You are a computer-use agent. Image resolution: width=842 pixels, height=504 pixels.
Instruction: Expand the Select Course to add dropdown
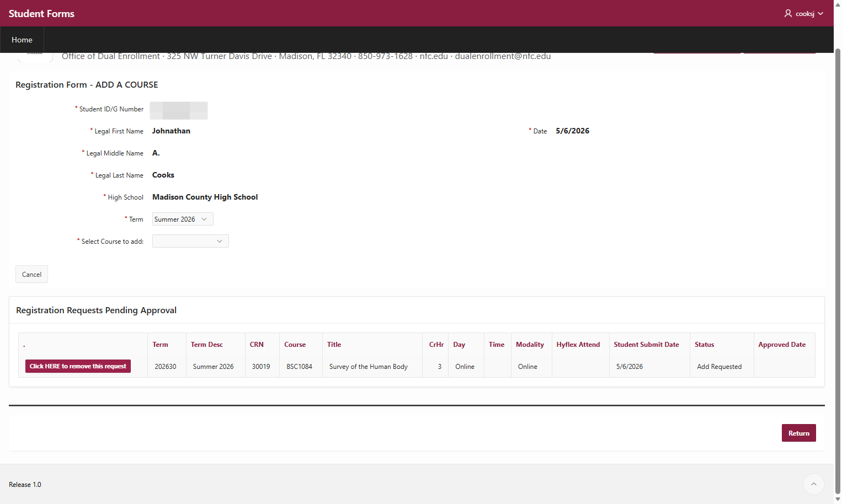coord(190,241)
